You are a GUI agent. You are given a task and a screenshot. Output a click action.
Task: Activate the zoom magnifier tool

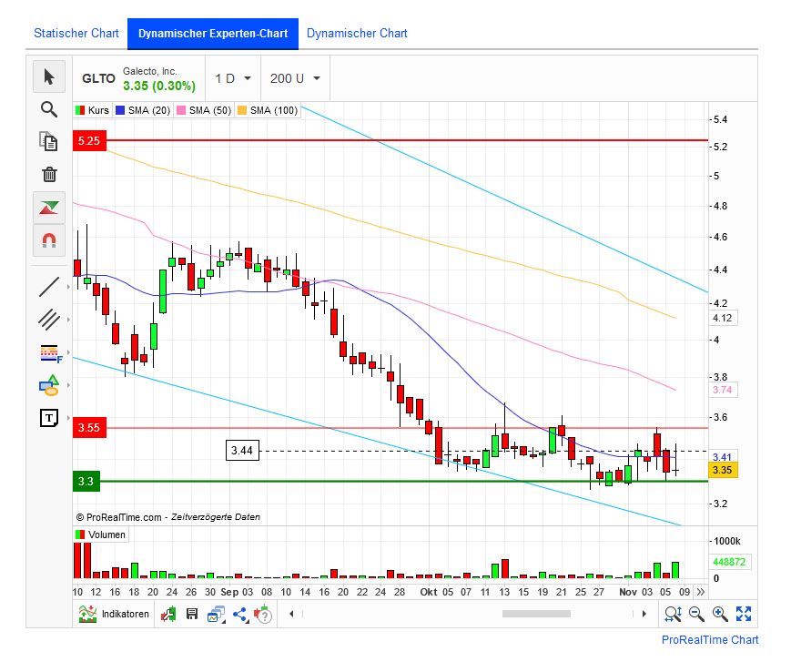coord(49,109)
